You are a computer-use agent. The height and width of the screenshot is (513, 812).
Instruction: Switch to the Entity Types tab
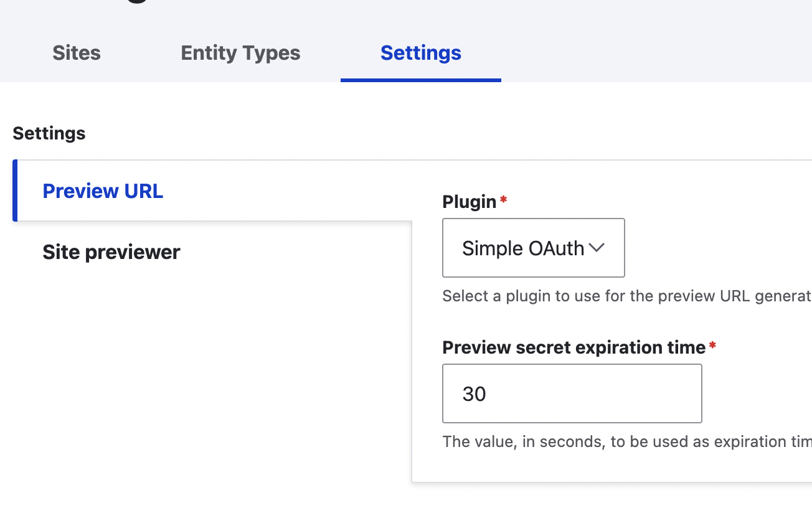click(x=240, y=53)
